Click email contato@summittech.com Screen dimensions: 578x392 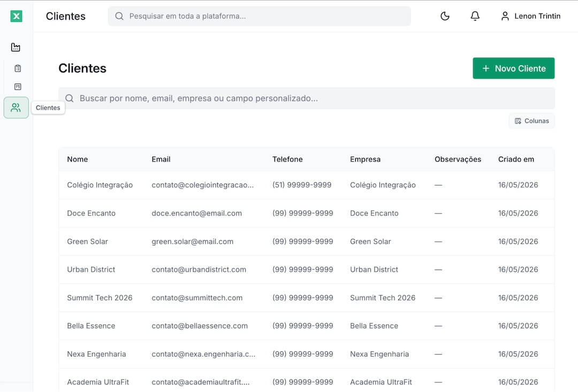pyautogui.click(x=197, y=298)
